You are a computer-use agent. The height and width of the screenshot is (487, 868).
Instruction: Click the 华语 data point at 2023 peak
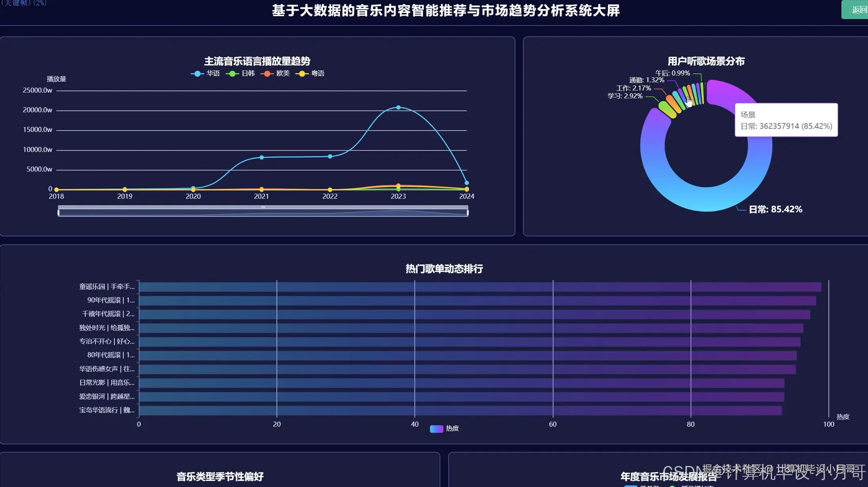(399, 107)
